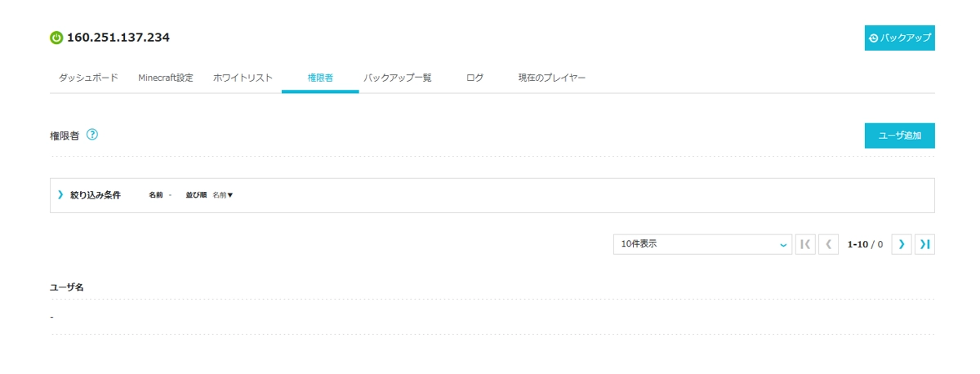
Task: Jump to the last page of results
Action: click(x=924, y=244)
